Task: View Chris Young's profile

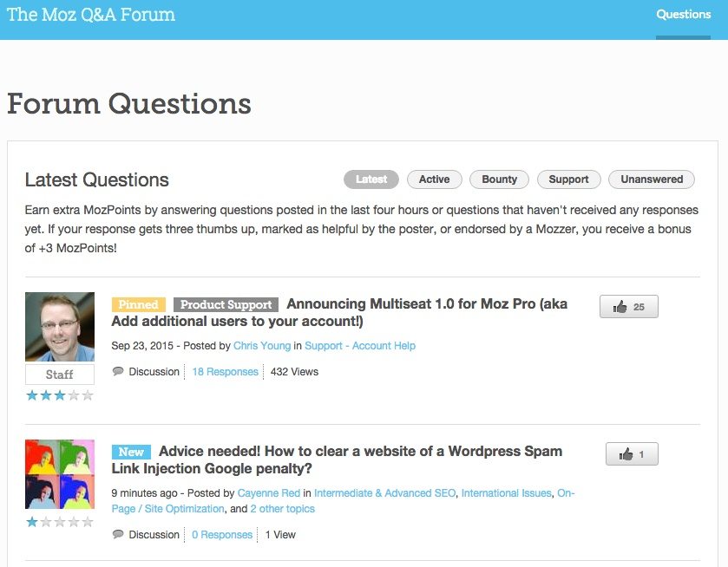Action: [x=262, y=346]
